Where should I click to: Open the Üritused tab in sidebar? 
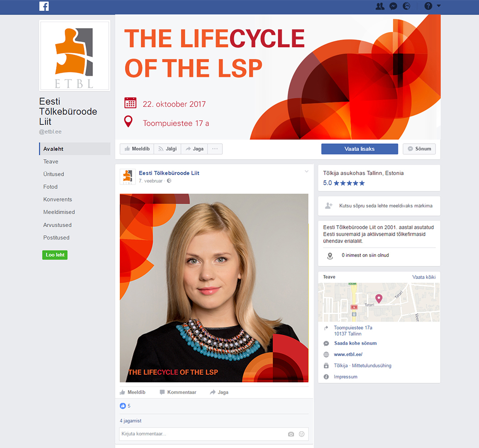tap(54, 174)
